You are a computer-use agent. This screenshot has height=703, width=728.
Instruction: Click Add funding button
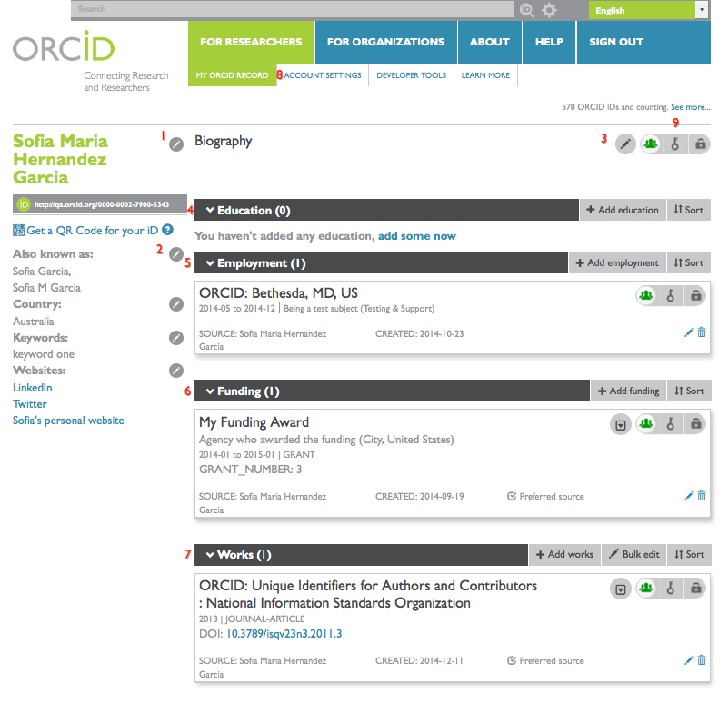[x=629, y=391]
